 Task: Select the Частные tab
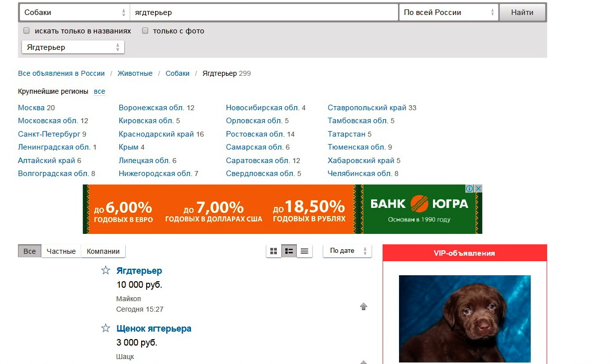coord(61,251)
